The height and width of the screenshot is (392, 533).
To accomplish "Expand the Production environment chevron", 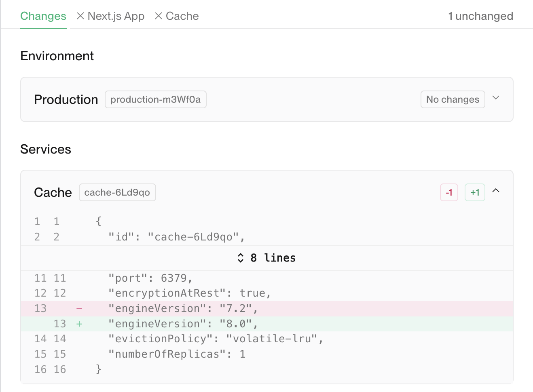I will (x=496, y=98).
